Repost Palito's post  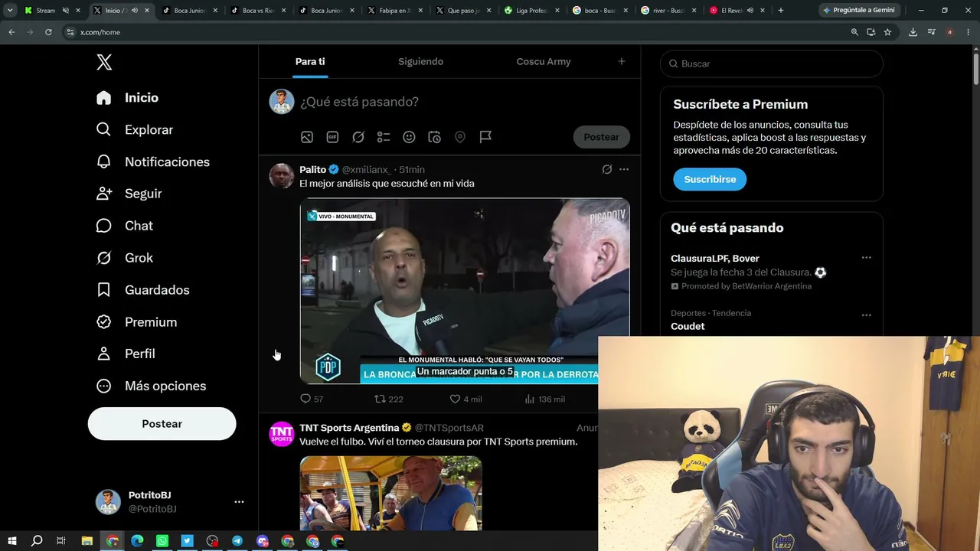388,399
